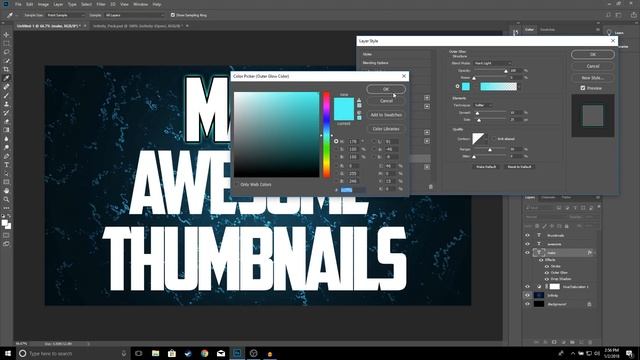
Task: Open the Image menu
Action: coord(43,4)
